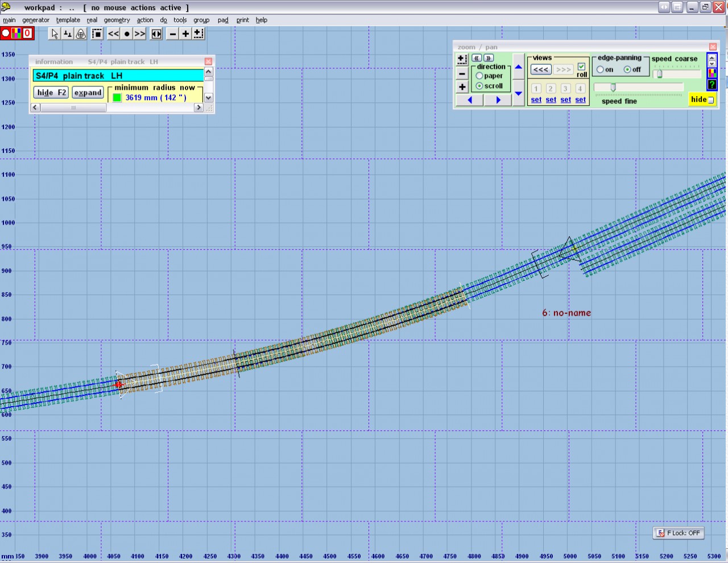Click the » button in zoom/pan panel

tap(489, 58)
